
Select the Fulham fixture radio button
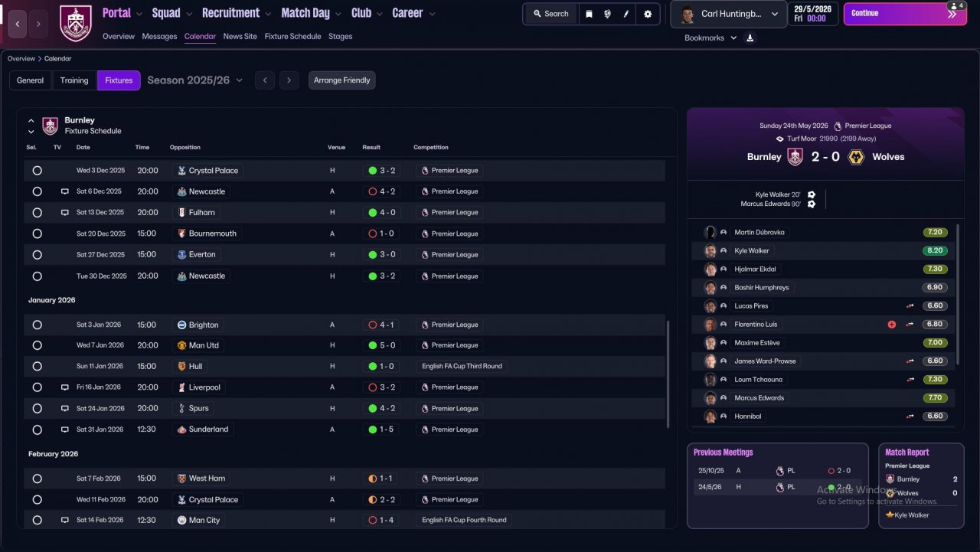[37, 212]
